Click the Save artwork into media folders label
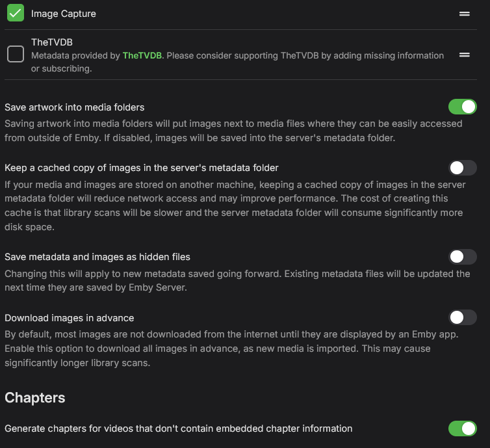Viewport: 490px width, 448px height. pos(75,107)
